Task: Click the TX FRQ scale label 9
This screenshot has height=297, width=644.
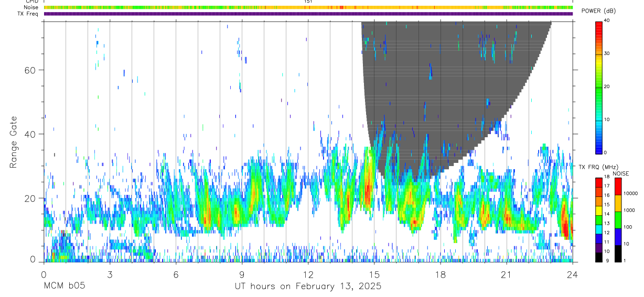Action: 606,261
